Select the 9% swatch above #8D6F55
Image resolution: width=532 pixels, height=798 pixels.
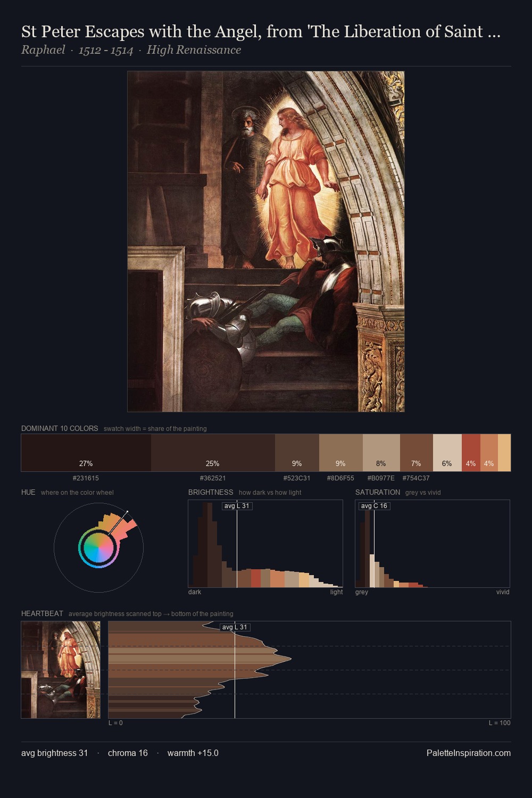click(341, 453)
